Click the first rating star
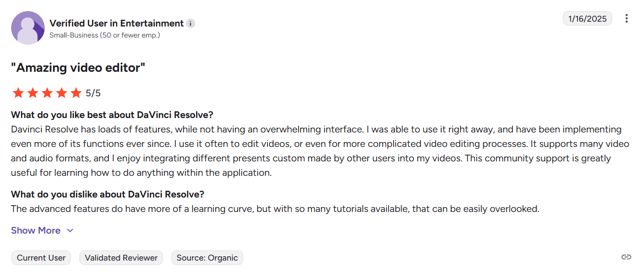The height and width of the screenshot is (276, 644). pos(18,93)
